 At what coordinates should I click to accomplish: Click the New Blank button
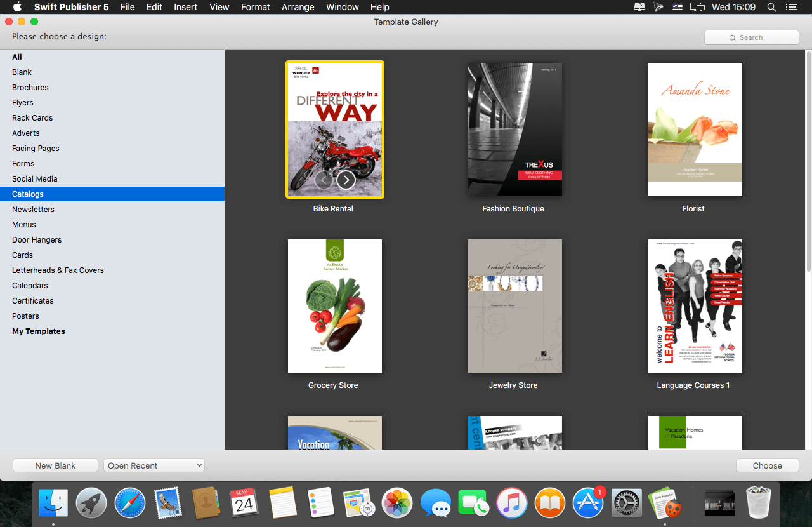(55, 465)
